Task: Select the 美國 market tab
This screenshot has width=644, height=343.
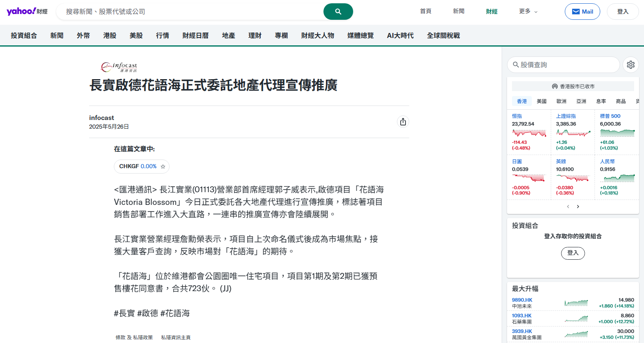Action: pyautogui.click(x=542, y=101)
